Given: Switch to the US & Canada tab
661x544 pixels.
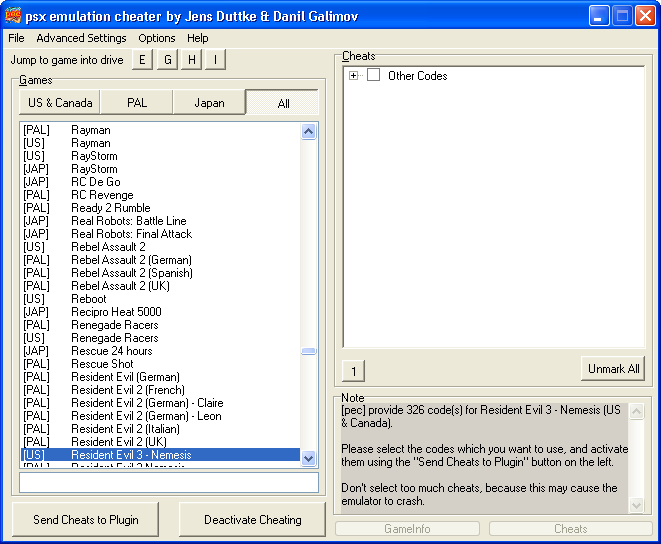Looking at the screenshot, I should 60,102.
